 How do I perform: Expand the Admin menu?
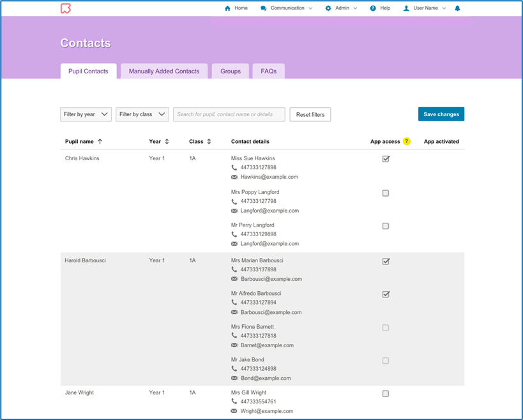coord(342,8)
